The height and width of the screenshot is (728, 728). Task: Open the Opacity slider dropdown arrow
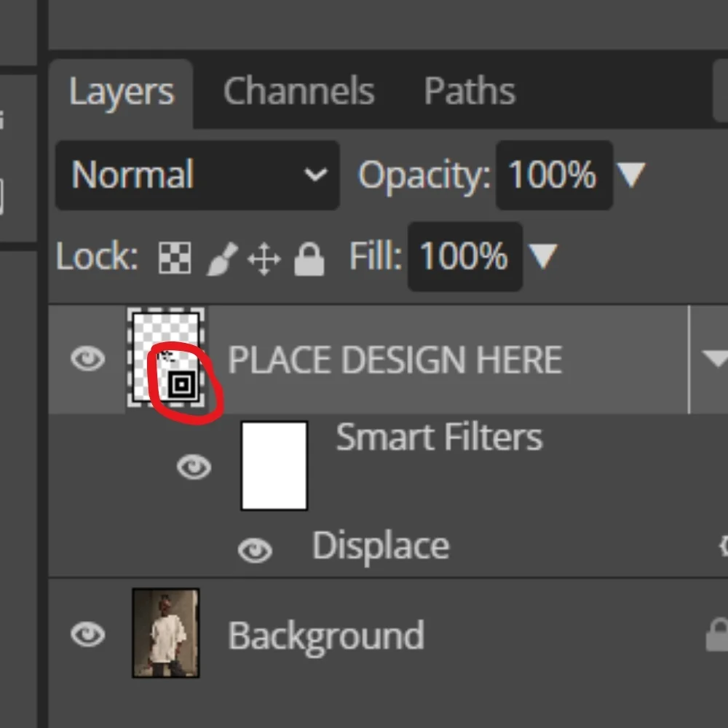point(630,175)
